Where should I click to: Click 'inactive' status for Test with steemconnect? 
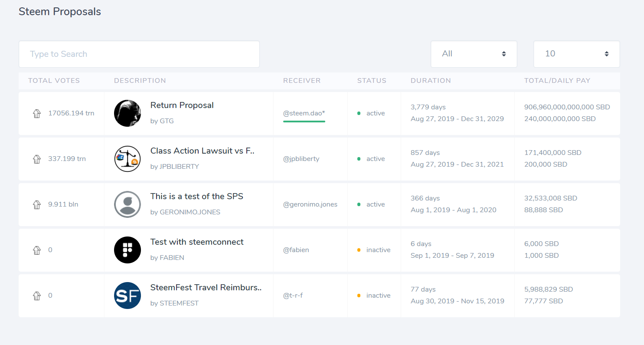pyautogui.click(x=379, y=250)
